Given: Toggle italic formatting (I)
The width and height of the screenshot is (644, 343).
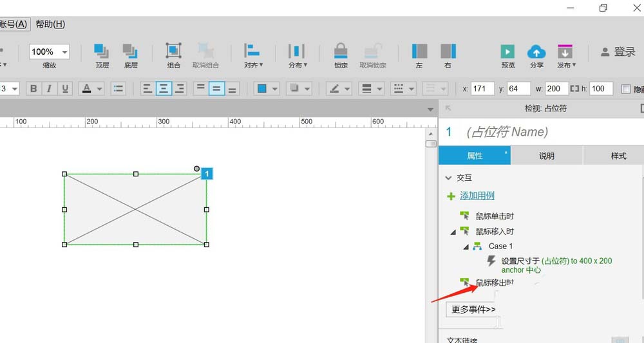Looking at the screenshot, I should click(50, 88).
